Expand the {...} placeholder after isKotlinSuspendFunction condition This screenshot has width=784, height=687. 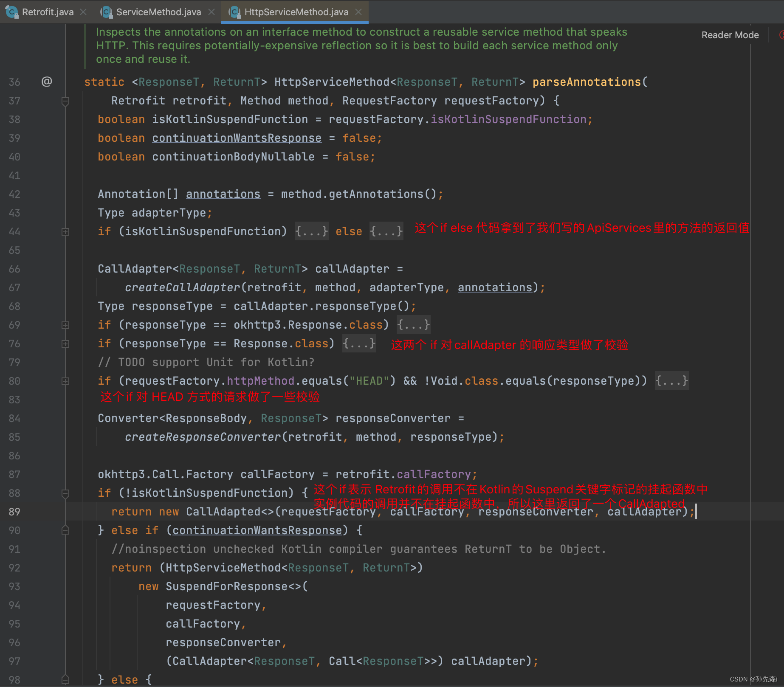coord(311,231)
